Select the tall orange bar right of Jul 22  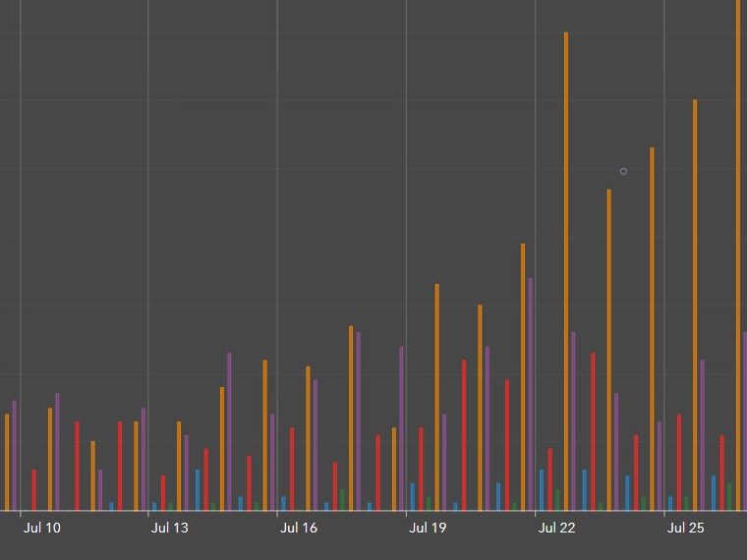click(x=566, y=275)
